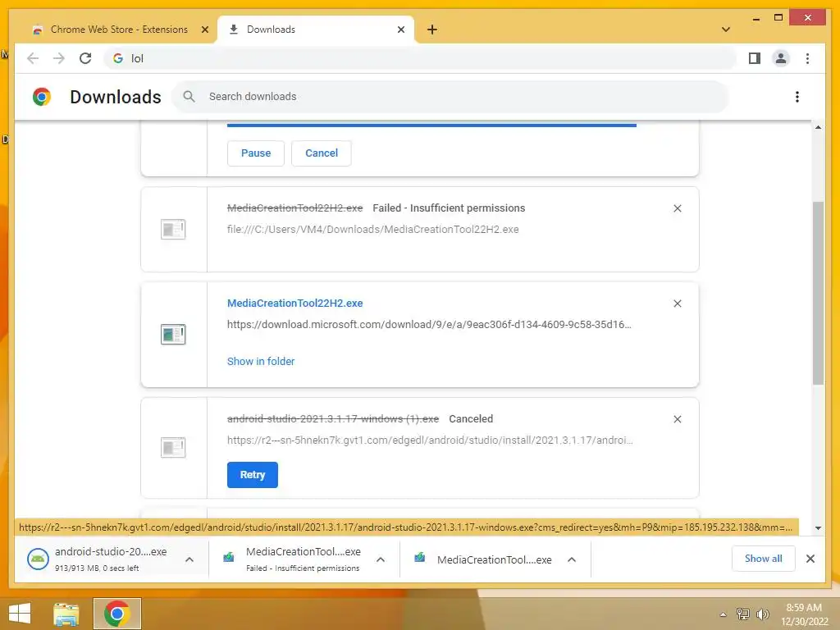
Task: Close the download shelf at the bottom
Action: tap(810, 559)
